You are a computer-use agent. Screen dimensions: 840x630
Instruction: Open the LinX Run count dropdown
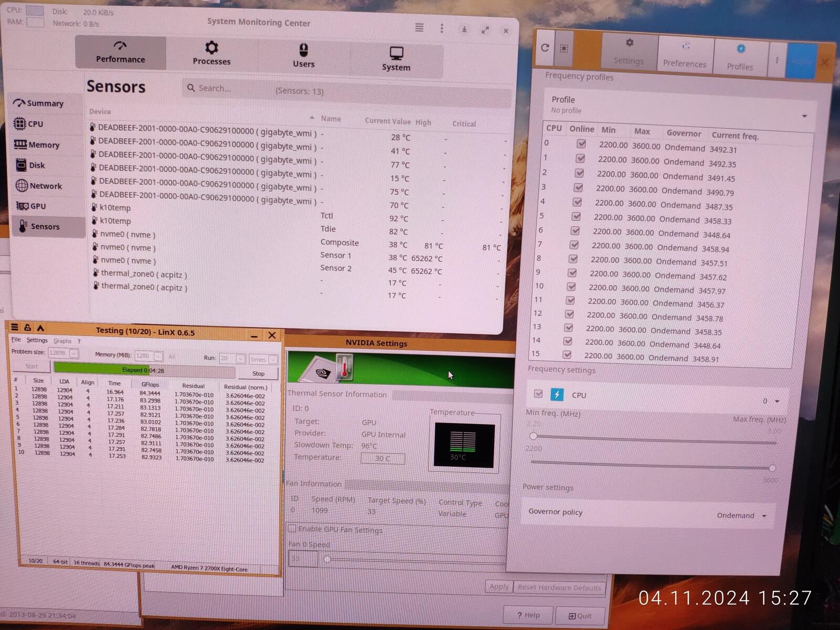click(x=240, y=359)
